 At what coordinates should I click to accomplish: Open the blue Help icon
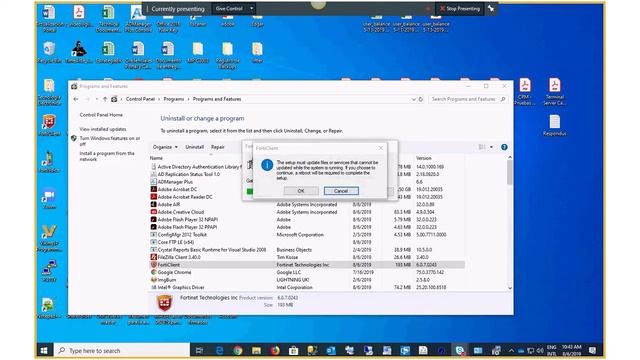pyautogui.click(x=504, y=147)
